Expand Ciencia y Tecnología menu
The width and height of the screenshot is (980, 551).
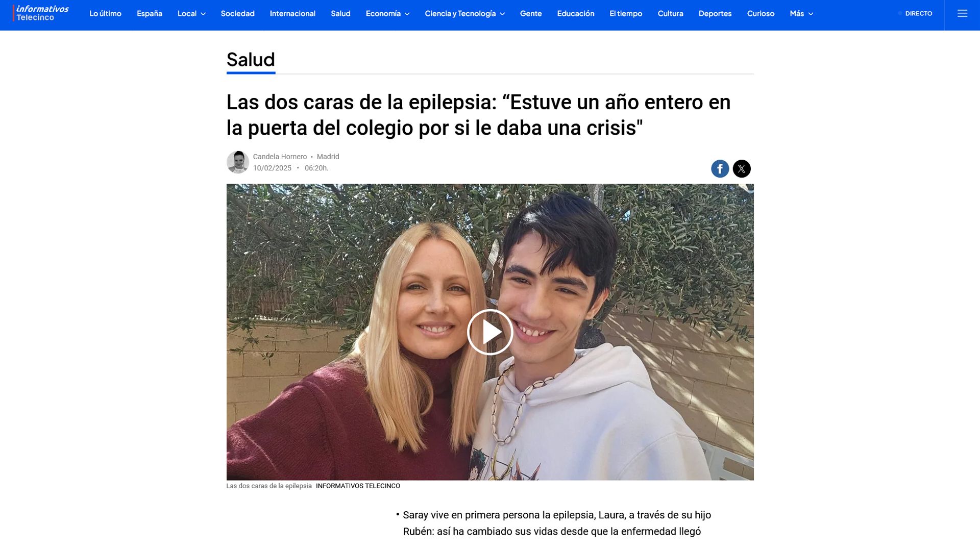point(464,14)
